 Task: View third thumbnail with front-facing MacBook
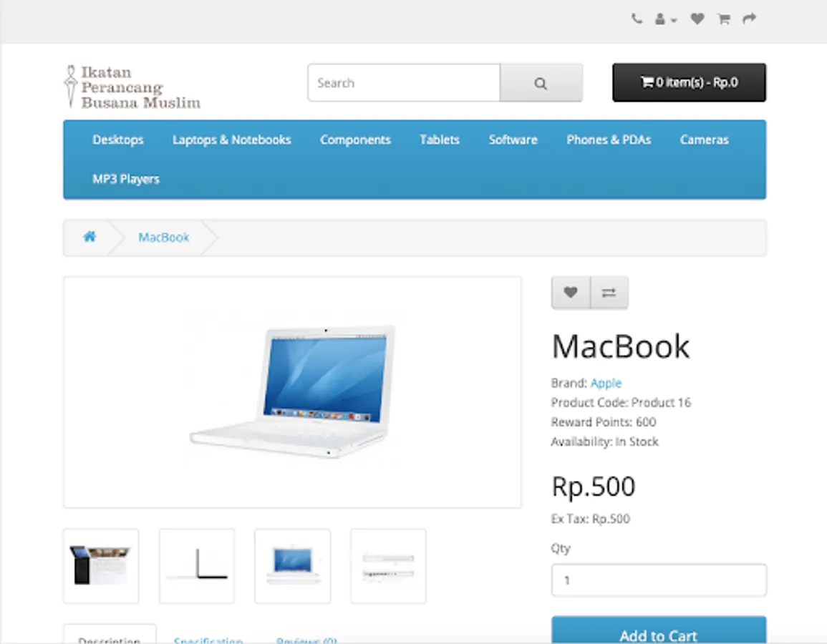pyautogui.click(x=293, y=566)
